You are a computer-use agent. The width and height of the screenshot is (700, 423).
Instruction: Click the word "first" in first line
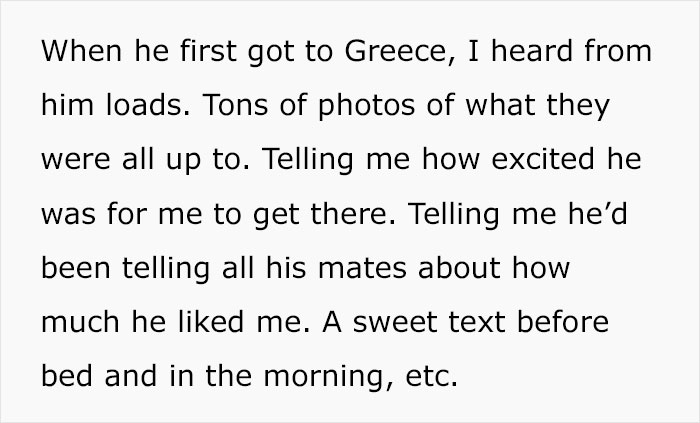pos(208,51)
